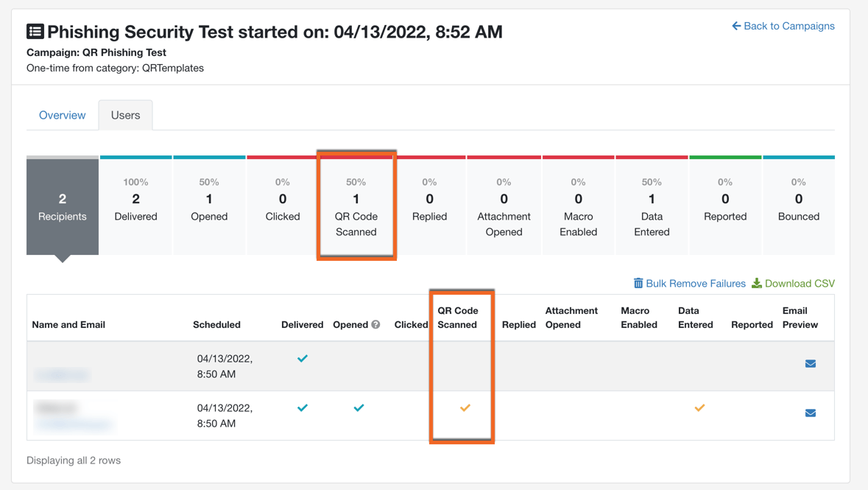The height and width of the screenshot is (490, 868).
Task: Click the help icon beside the Opened column header
Action: click(374, 324)
